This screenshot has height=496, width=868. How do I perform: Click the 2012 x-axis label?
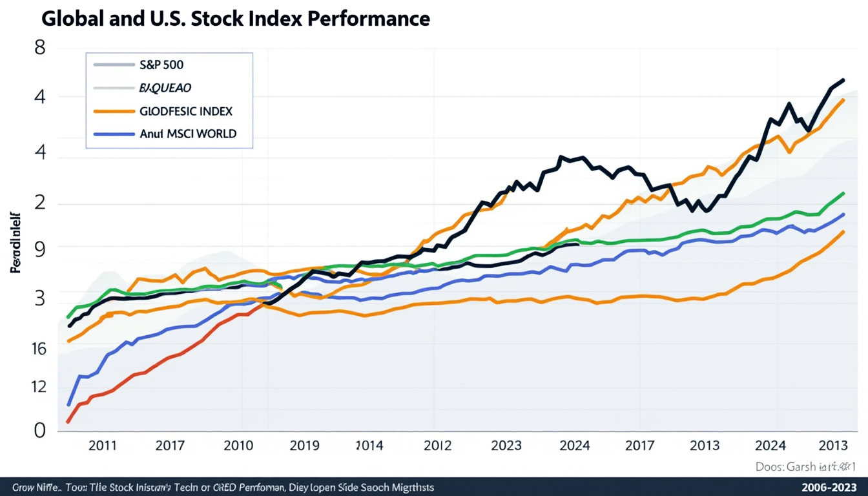pyautogui.click(x=437, y=446)
